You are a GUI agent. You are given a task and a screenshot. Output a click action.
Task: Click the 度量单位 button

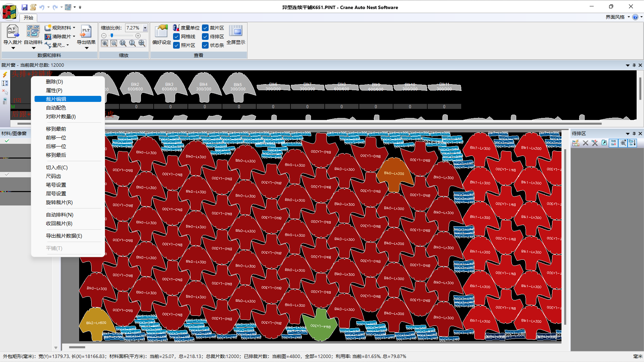click(186, 28)
